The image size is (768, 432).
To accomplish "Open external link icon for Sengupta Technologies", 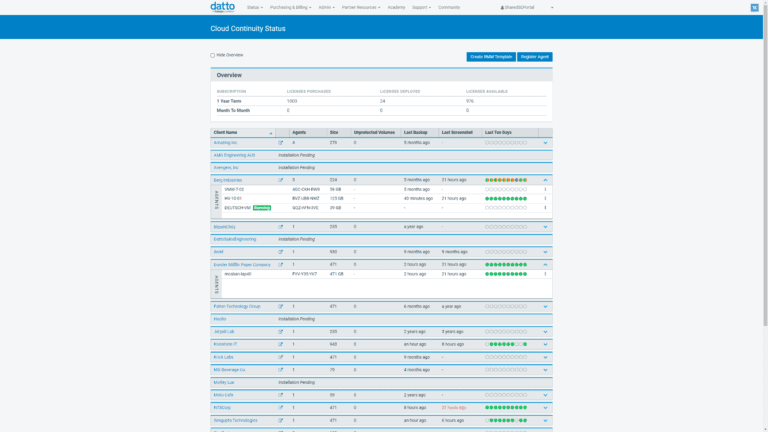I will tap(281, 421).
